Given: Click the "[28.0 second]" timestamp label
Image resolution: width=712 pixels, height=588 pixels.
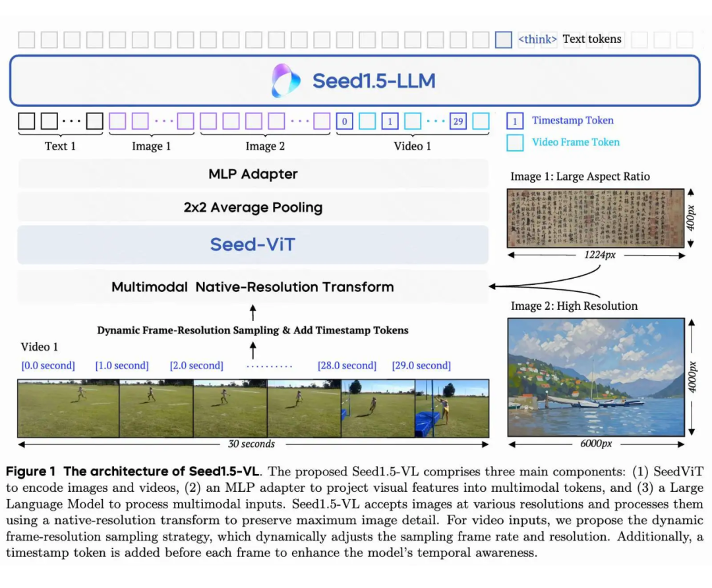Looking at the screenshot, I should [347, 365].
